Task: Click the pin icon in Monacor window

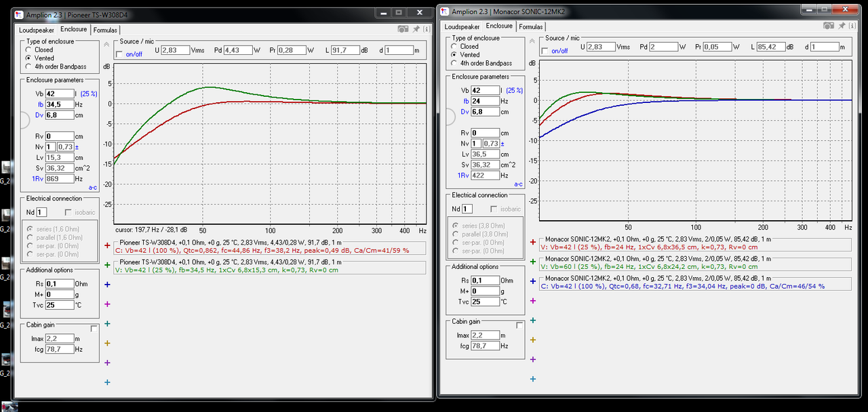Action: pyautogui.click(x=841, y=25)
